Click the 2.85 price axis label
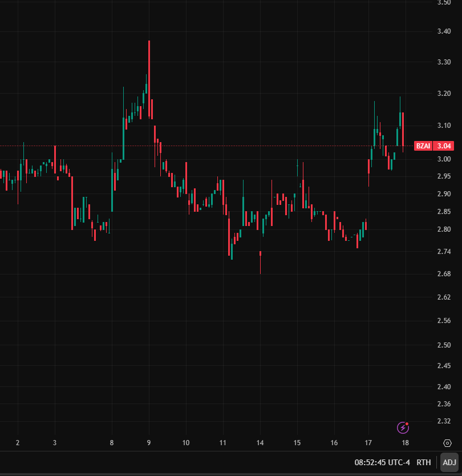The width and height of the screenshot is (462, 476). pyautogui.click(x=444, y=212)
